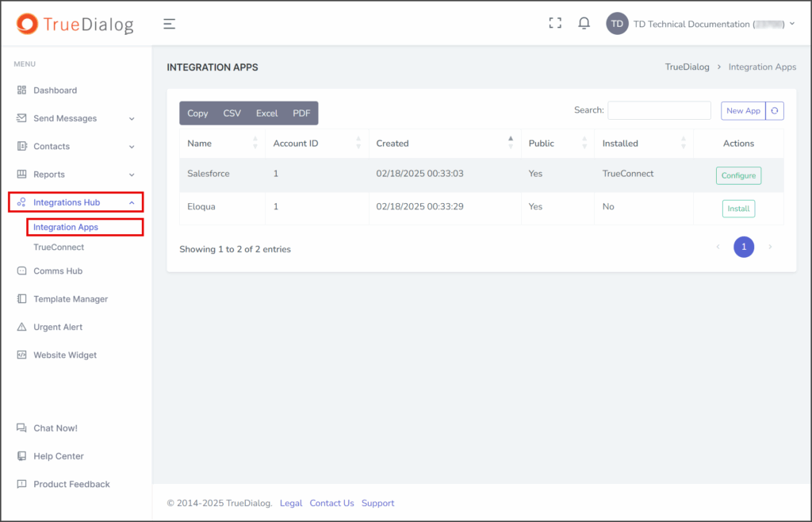The image size is (812, 522).
Task: Open the account dropdown arrow
Action: 792,24
